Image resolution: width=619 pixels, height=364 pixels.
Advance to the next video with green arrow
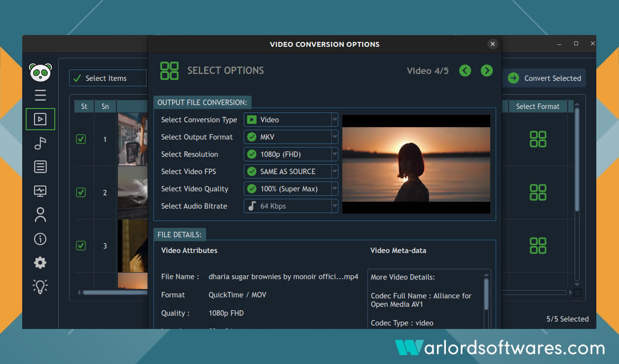click(x=486, y=71)
